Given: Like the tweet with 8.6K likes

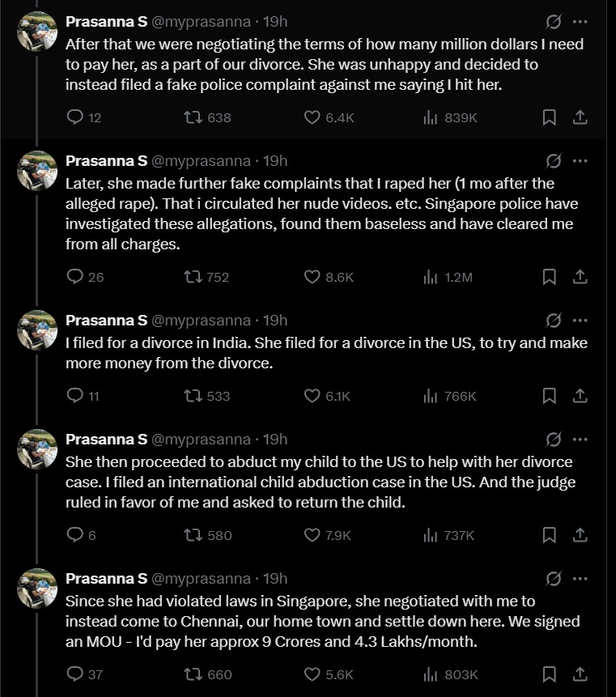Looking at the screenshot, I should (312, 277).
